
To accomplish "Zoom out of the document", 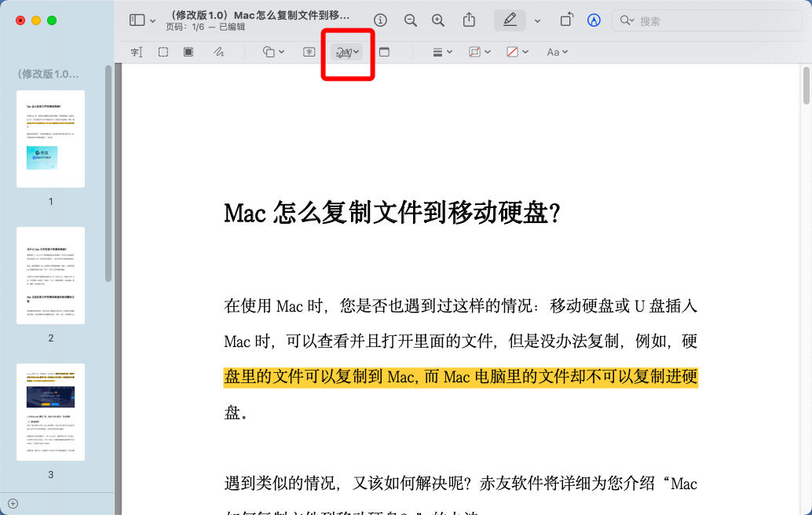I will point(410,20).
